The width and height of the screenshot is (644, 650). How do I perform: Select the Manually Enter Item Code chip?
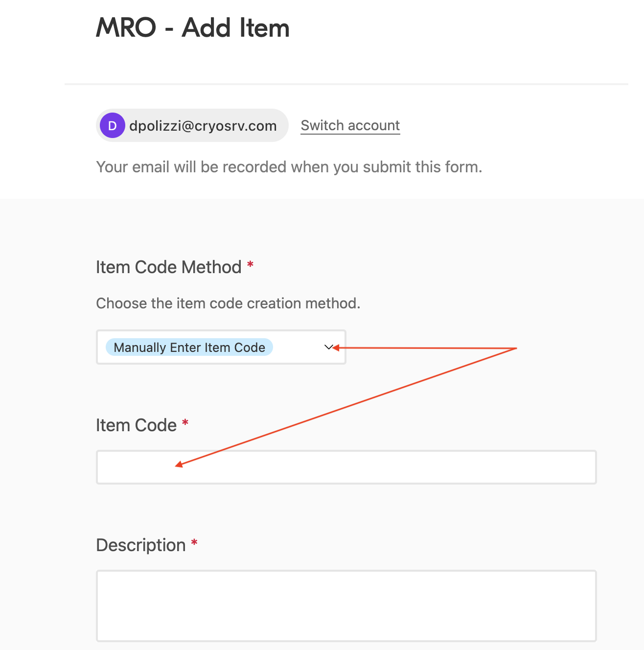click(189, 347)
